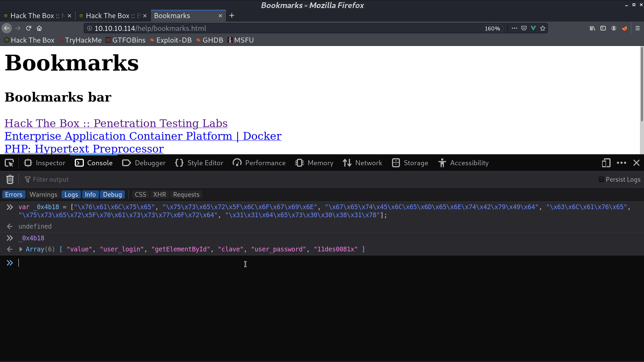Open page actions three-dot menu in URL bar

(514, 28)
